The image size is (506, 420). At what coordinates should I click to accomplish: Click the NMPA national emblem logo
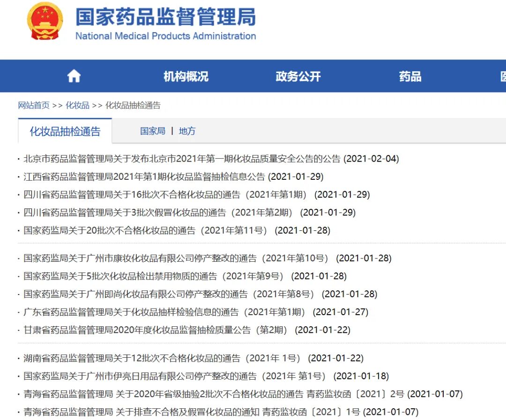click(x=45, y=22)
